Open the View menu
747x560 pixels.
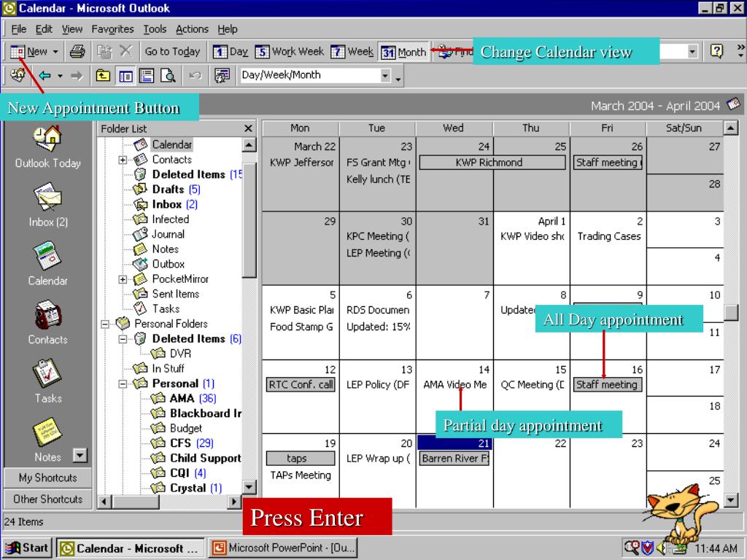tap(72, 29)
